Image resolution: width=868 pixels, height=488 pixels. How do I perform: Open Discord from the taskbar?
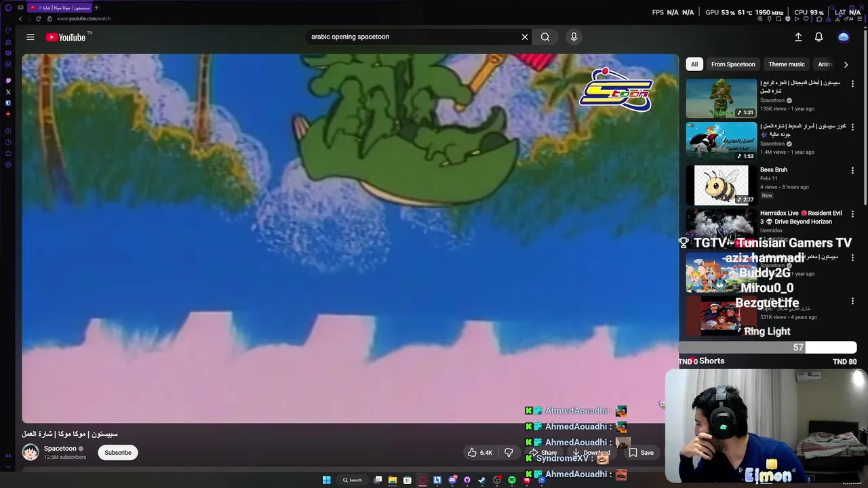click(x=452, y=480)
